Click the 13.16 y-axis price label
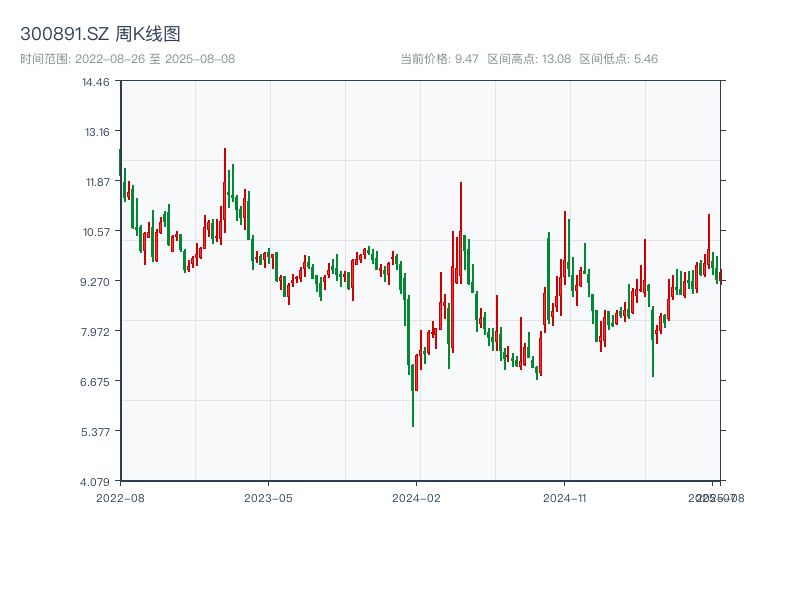 coord(96,132)
